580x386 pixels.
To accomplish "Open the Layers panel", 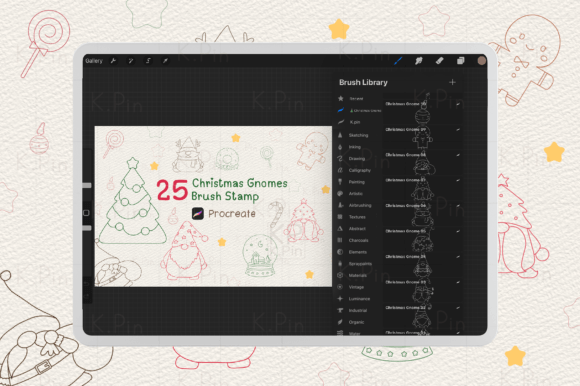I will coord(461,61).
